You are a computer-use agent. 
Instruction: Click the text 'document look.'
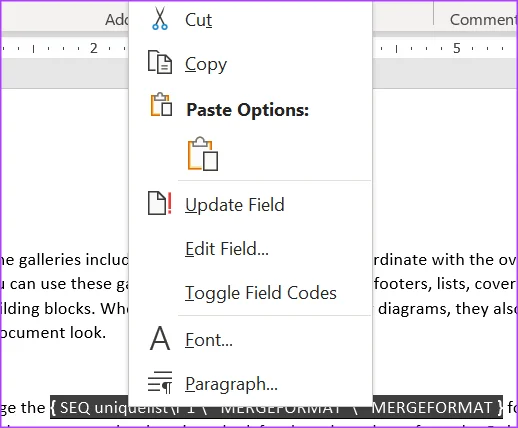[53, 332]
